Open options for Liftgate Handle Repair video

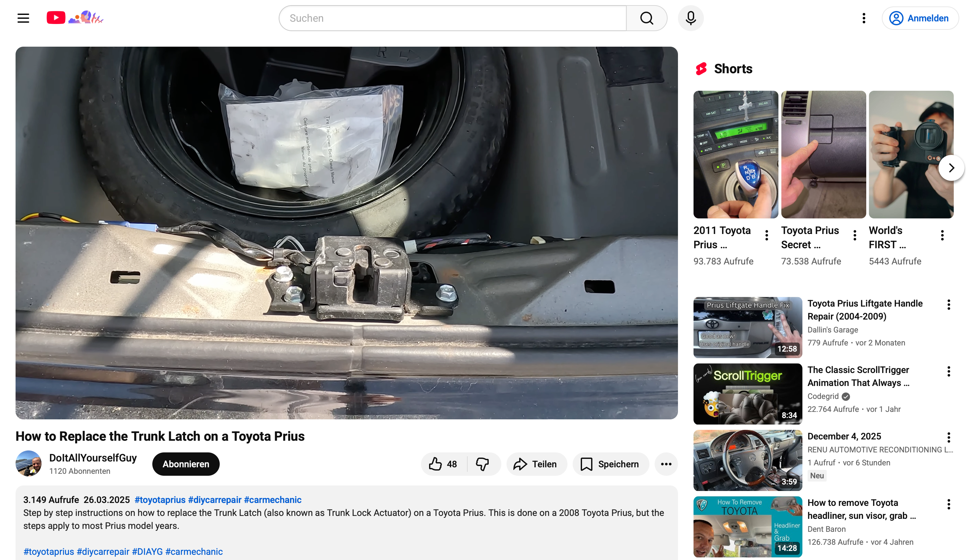(949, 305)
